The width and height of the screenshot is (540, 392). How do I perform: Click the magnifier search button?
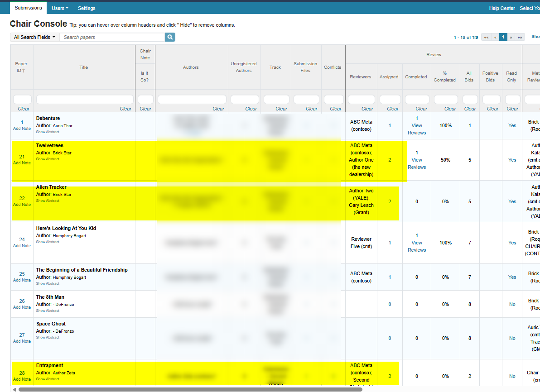click(170, 37)
